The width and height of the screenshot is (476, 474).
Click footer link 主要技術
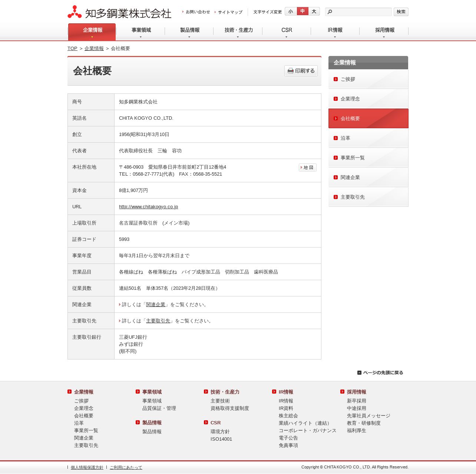point(220,401)
